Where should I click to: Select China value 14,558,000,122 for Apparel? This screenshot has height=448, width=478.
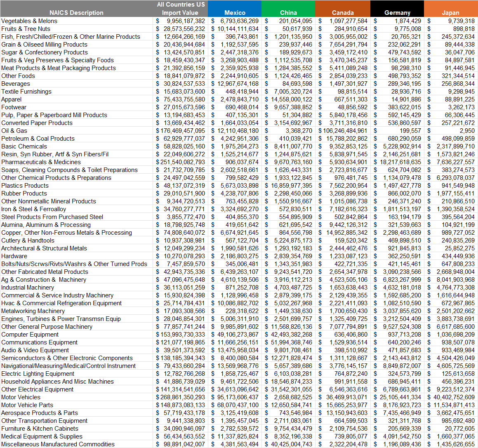click(288, 99)
